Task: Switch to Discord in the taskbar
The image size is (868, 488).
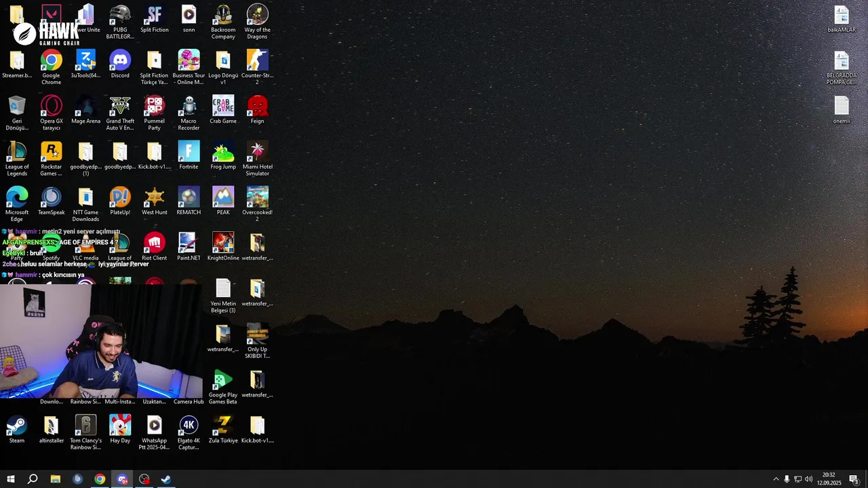Action: tap(122, 479)
